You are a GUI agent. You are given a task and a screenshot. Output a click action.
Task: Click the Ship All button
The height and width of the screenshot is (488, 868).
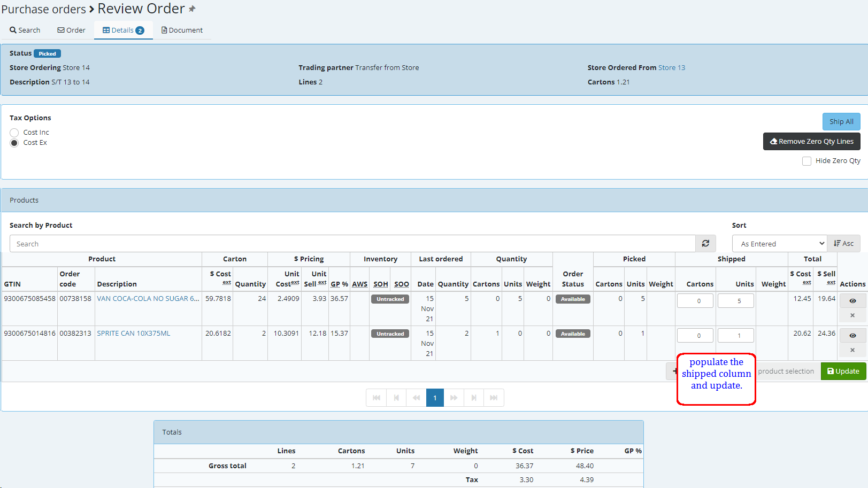[841, 121]
